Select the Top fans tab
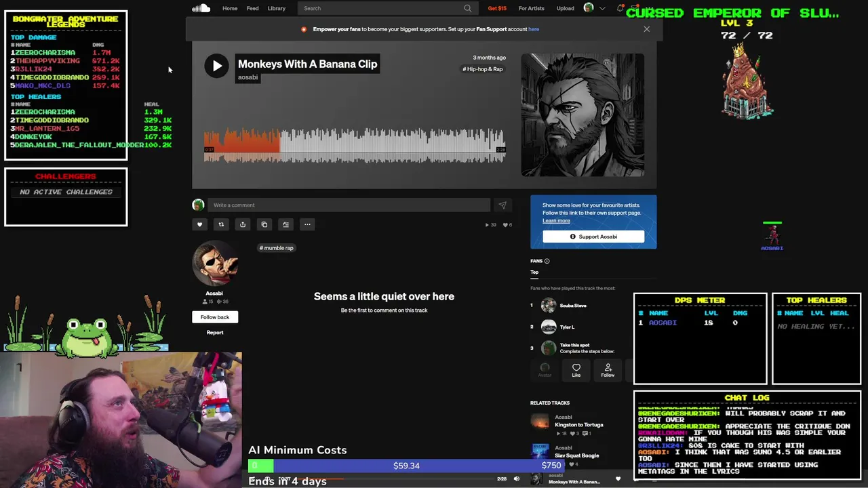Viewport: 868px width, 488px height. (x=534, y=272)
